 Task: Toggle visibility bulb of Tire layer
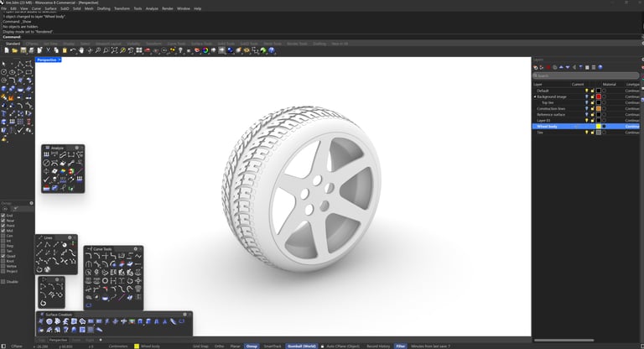pos(586,132)
